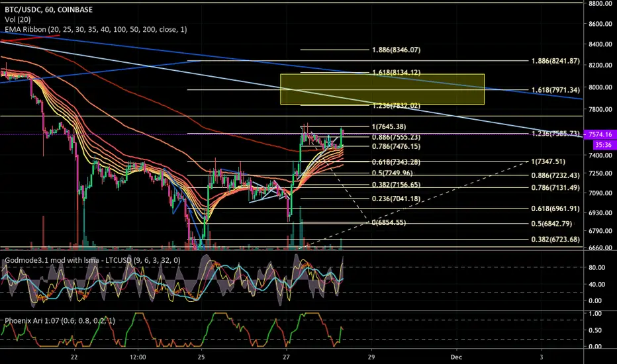
Task: Click the BTC/USDC, 60, COINBASE symbol title
Action: tap(49, 10)
